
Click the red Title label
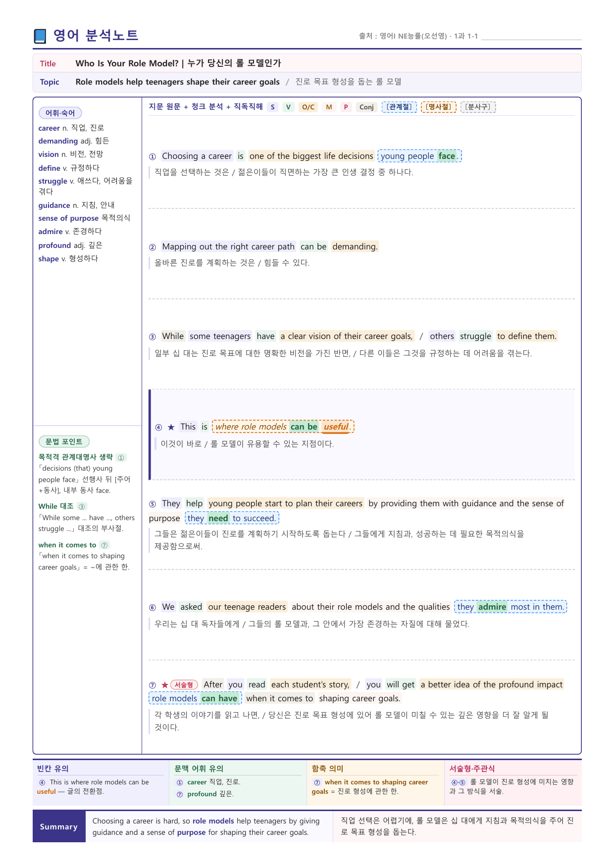point(48,63)
